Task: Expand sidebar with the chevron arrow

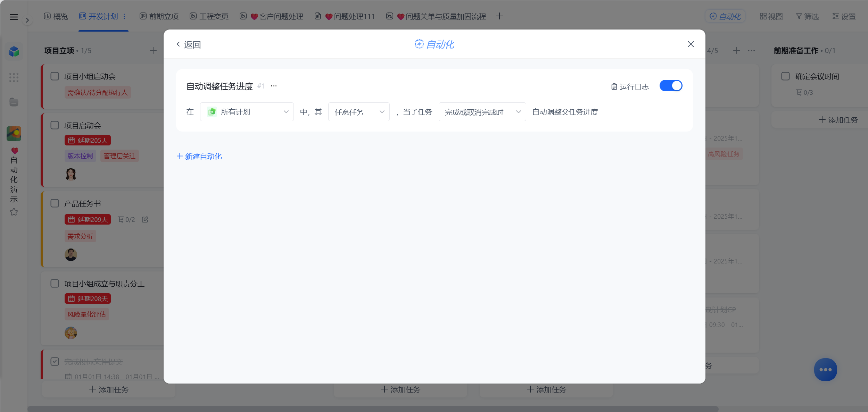Action: (27, 20)
